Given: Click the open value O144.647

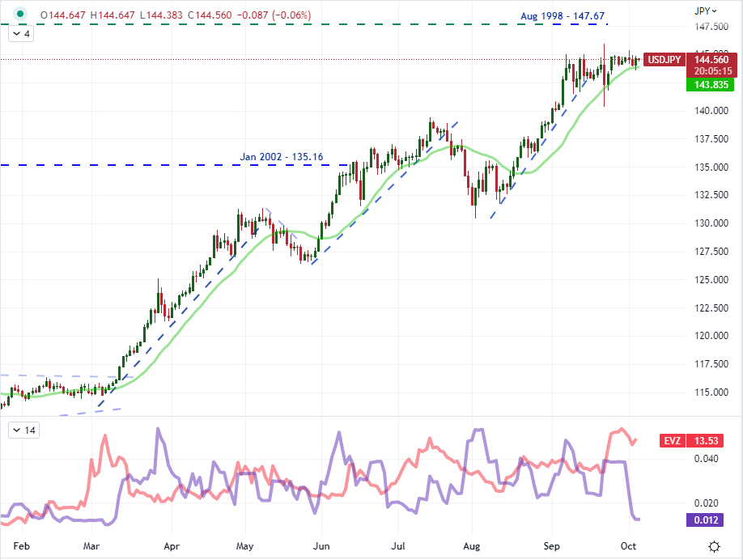Looking at the screenshot, I should (x=62, y=15).
